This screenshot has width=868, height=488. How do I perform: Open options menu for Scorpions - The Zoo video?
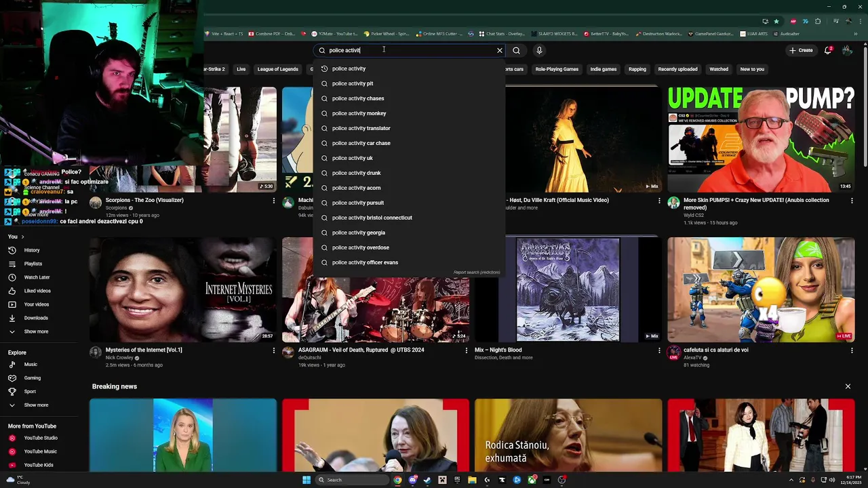click(274, 201)
